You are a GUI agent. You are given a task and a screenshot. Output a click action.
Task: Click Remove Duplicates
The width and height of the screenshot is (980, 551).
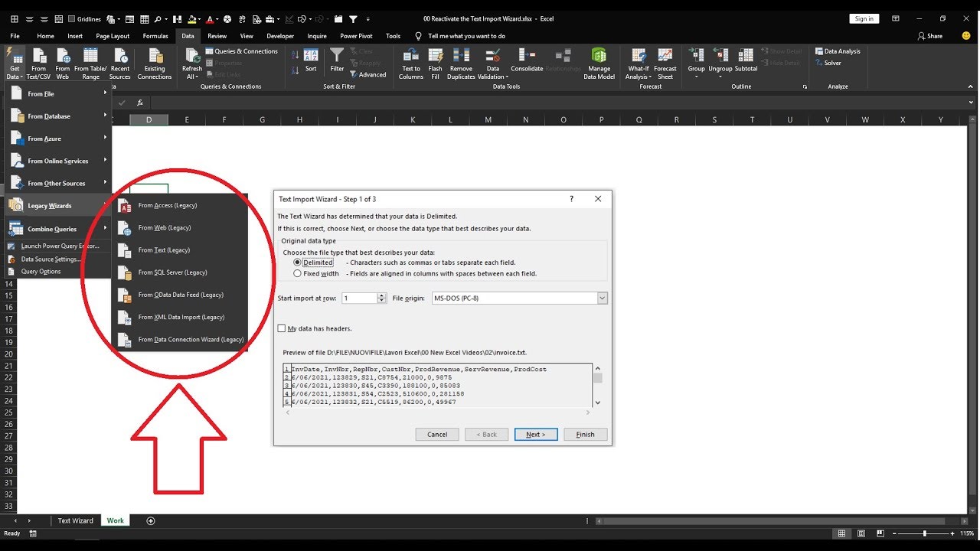[x=461, y=64]
